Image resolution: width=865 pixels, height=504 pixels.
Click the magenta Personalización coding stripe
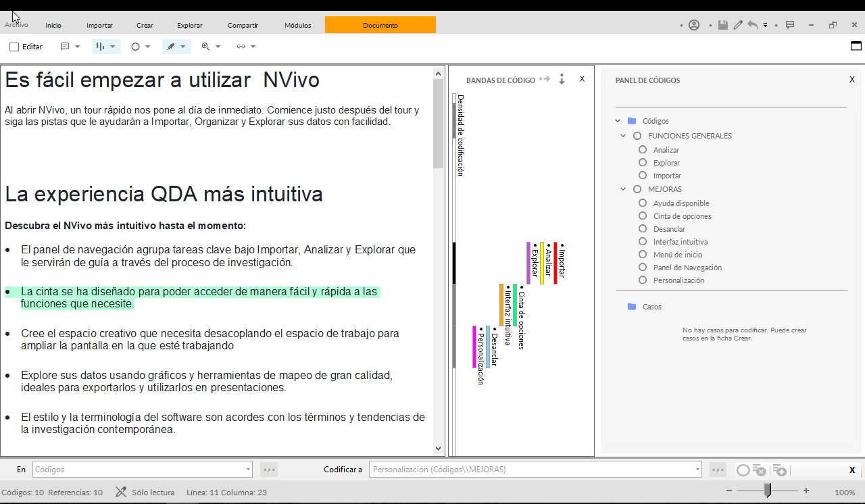[x=474, y=347]
